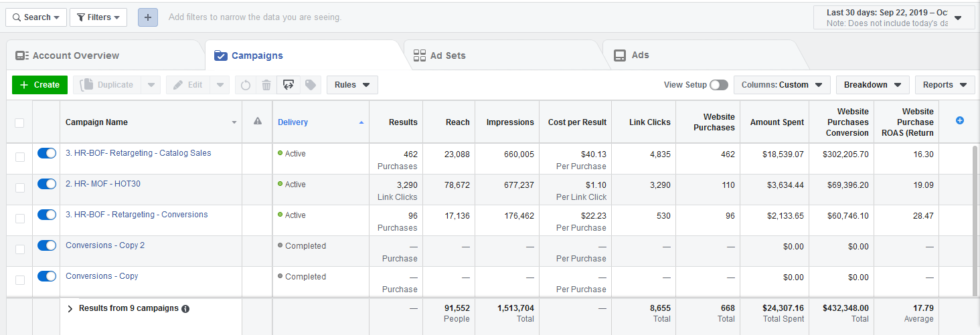This screenshot has width=980, height=335.
Task: Open the Breakdown dropdown
Action: [x=872, y=85]
